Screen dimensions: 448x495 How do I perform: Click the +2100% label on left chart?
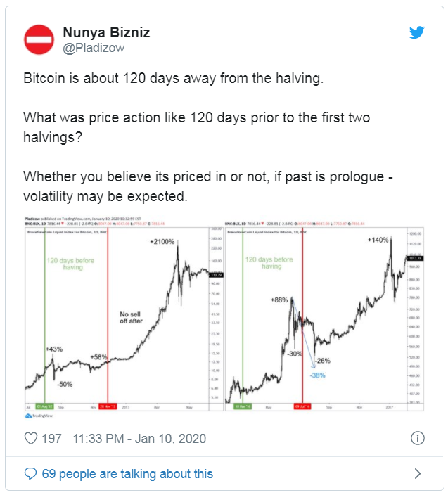pyautogui.click(x=162, y=242)
